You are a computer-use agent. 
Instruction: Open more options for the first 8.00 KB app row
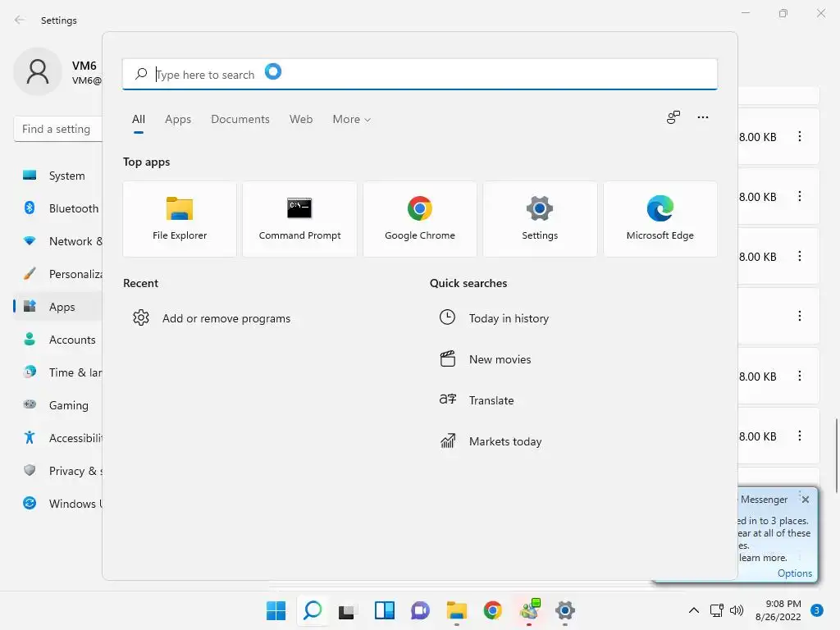point(799,137)
